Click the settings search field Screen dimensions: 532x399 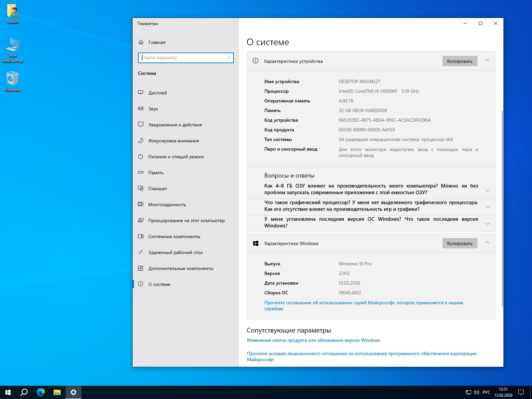183,58
